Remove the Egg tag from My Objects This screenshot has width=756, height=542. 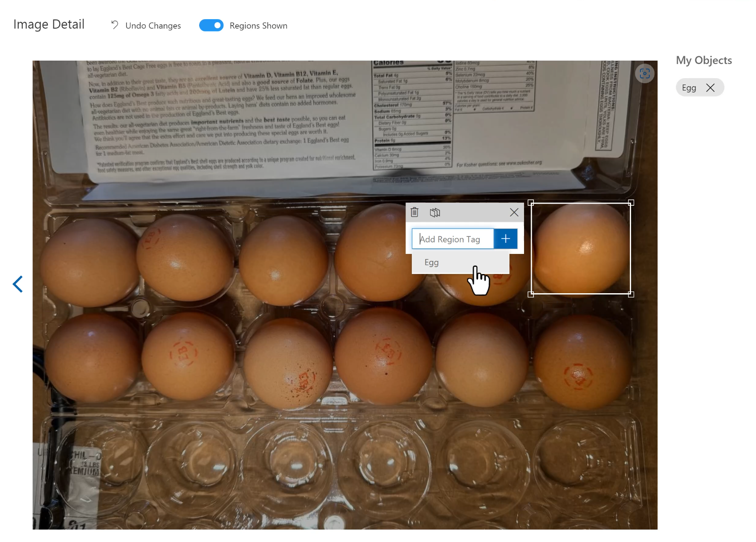point(710,87)
